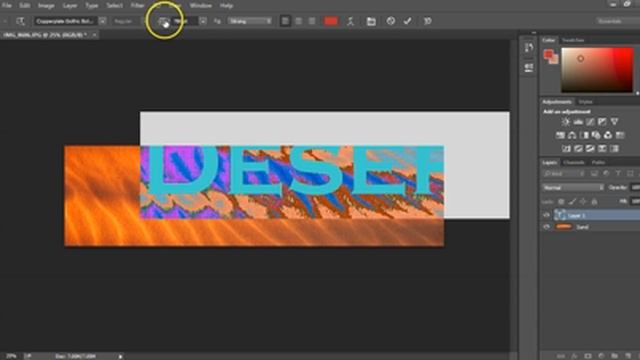Screen dimensions: 640x360
Task: Add a Color Lookup adjustment
Action: point(620,135)
